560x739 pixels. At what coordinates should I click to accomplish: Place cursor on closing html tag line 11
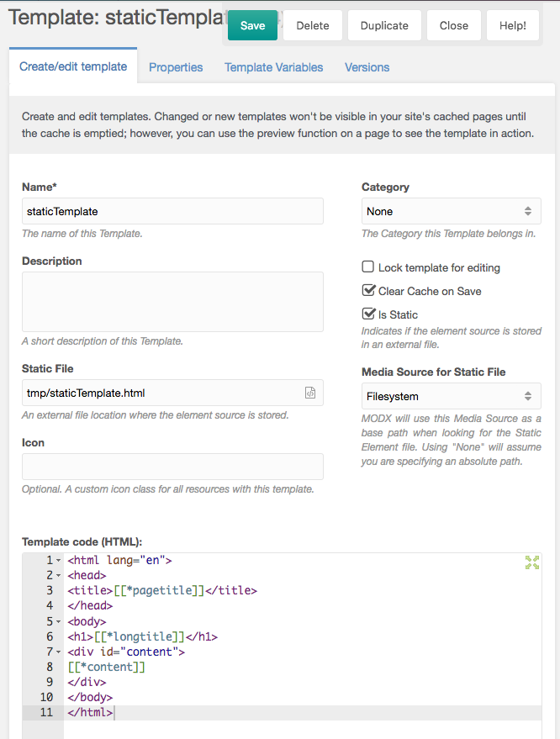click(90, 712)
